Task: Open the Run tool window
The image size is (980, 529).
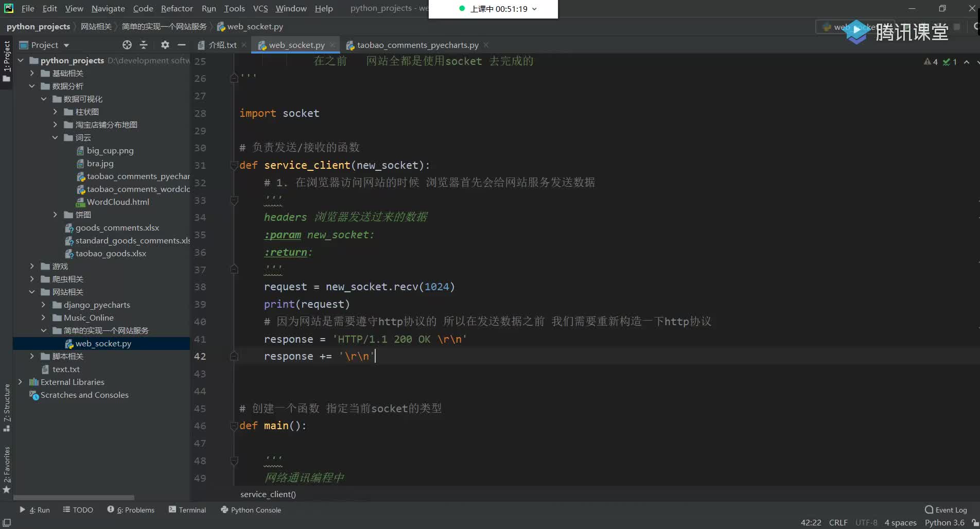Action: click(34, 510)
